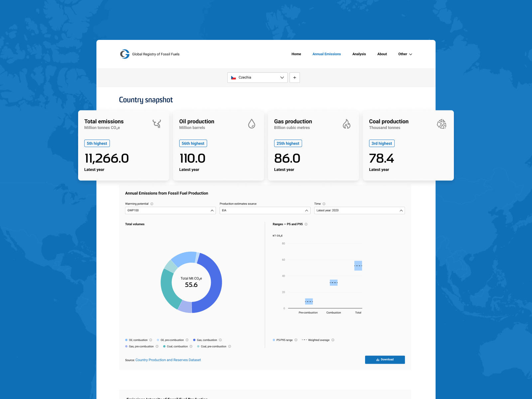Click the Total range bar in chart
The width and height of the screenshot is (532, 399).
click(358, 266)
